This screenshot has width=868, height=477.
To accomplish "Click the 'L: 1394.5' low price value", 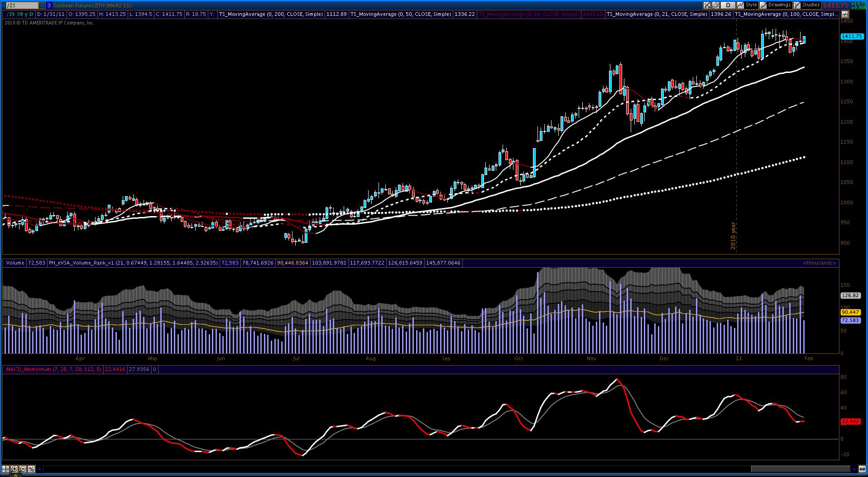I will (140, 14).
